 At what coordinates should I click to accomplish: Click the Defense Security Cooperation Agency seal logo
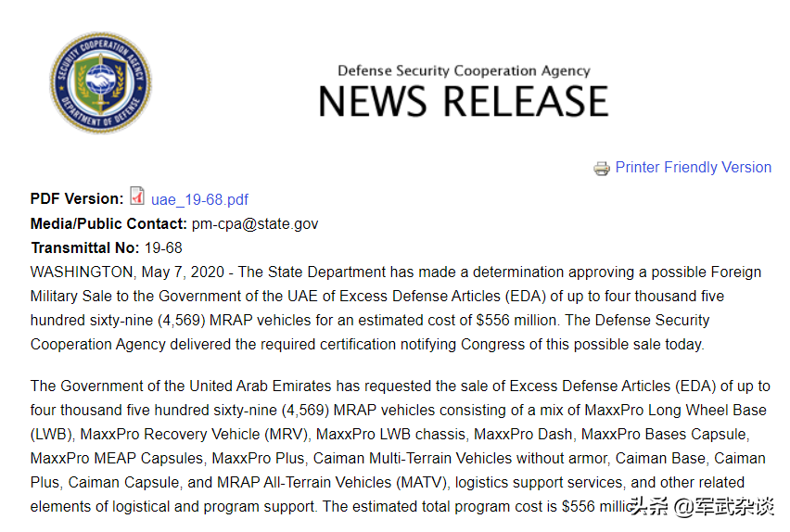(100, 82)
